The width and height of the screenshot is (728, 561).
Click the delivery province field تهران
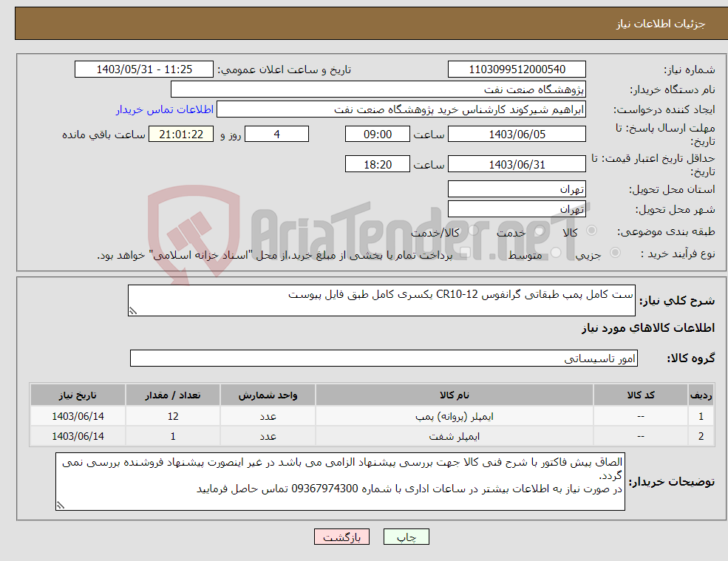point(517,189)
